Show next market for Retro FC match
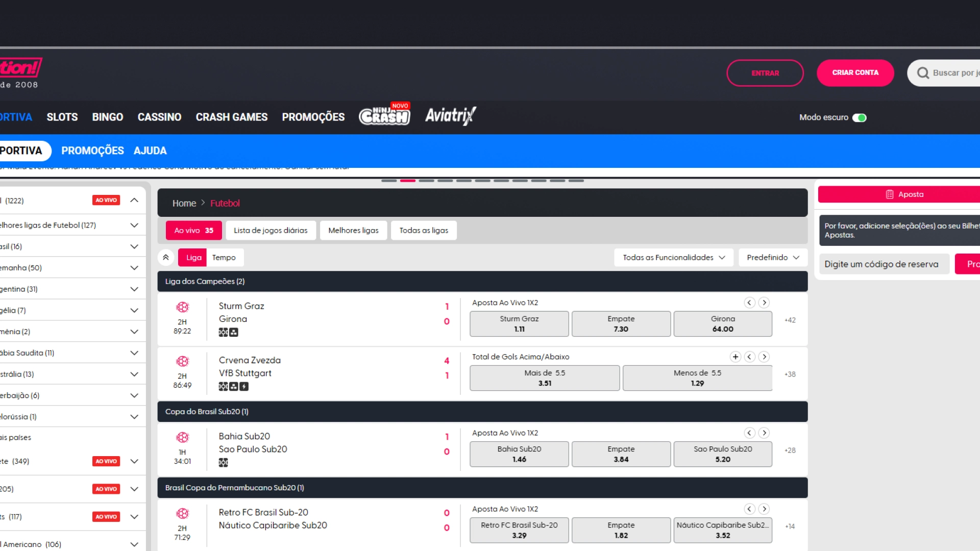Image resolution: width=980 pixels, height=551 pixels. point(764,509)
